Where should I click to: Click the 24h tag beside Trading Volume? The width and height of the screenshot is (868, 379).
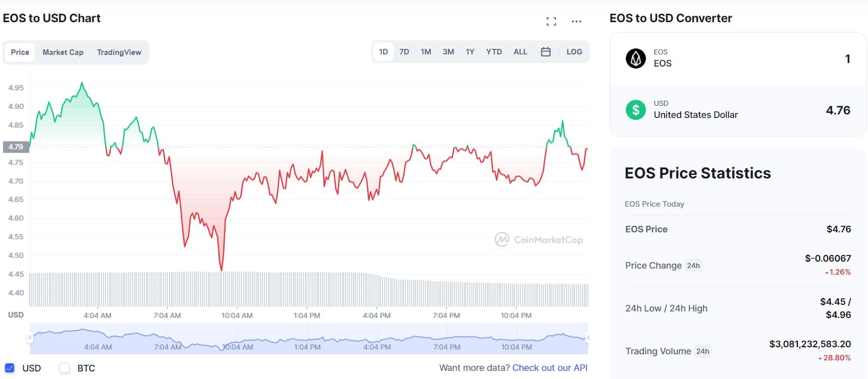click(702, 351)
